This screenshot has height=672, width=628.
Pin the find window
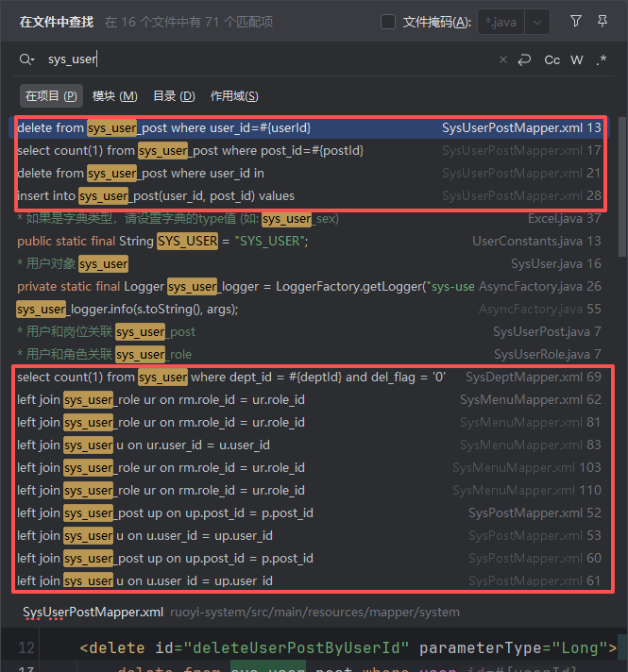click(603, 21)
